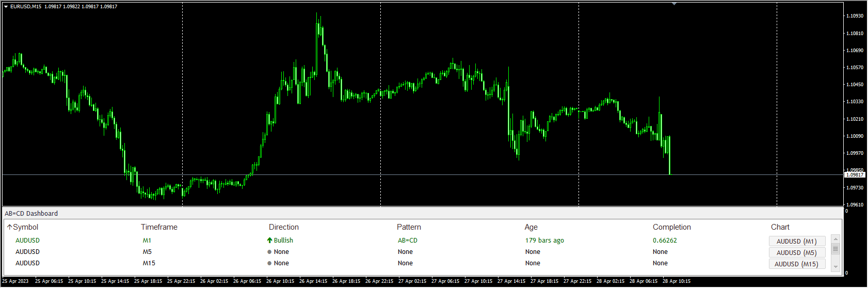Viewport: 868px width, 288px height.
Task: Click the Chart column header
Action: pos(780,227)
